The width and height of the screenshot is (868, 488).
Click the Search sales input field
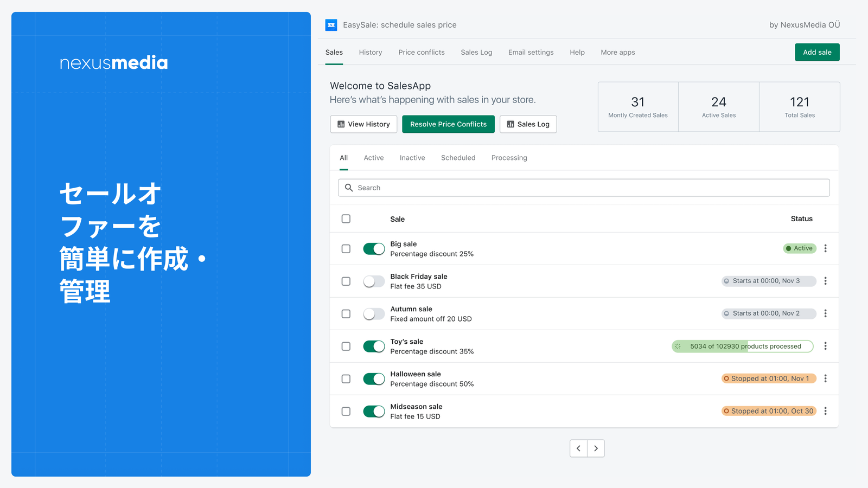584,188
